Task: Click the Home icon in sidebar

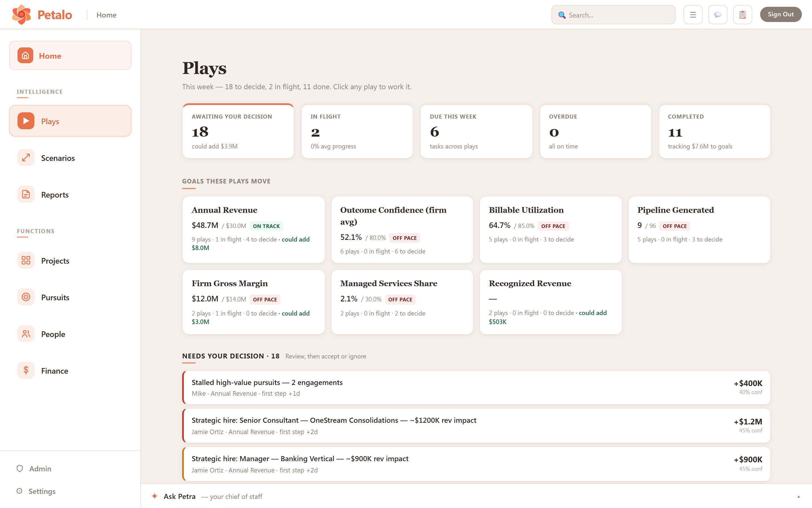Action: click(x=25, y=55)
